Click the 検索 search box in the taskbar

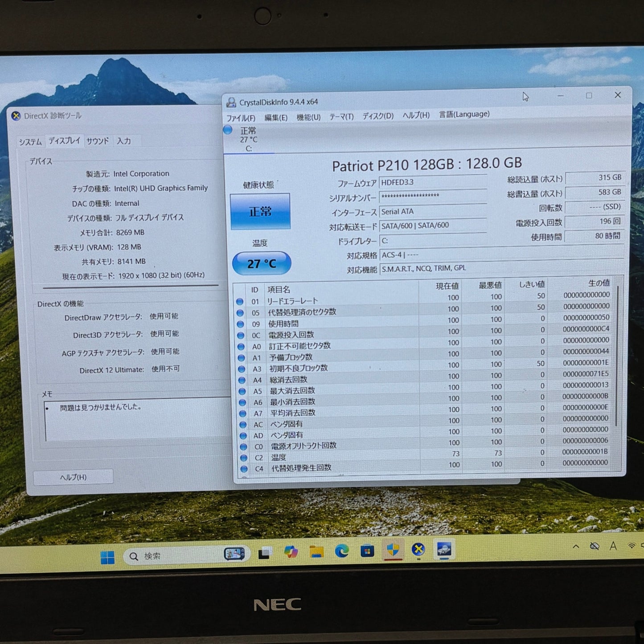point(154,556)
